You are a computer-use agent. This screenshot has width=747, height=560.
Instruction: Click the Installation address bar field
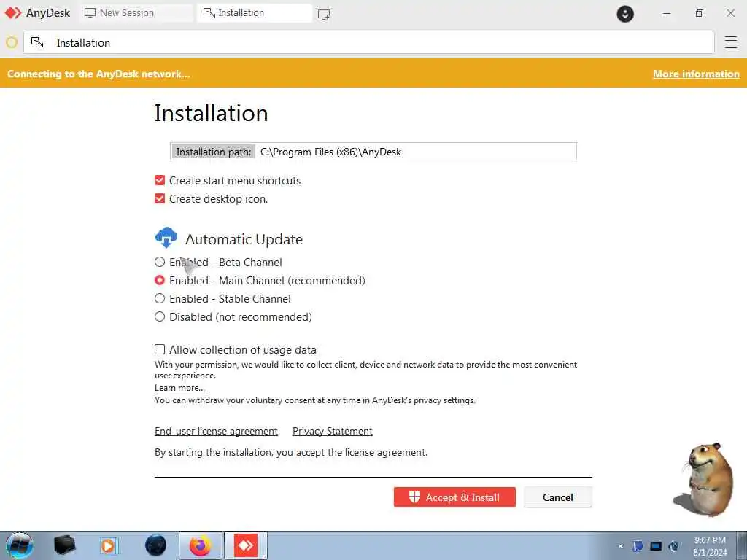[x=368, y=42]
